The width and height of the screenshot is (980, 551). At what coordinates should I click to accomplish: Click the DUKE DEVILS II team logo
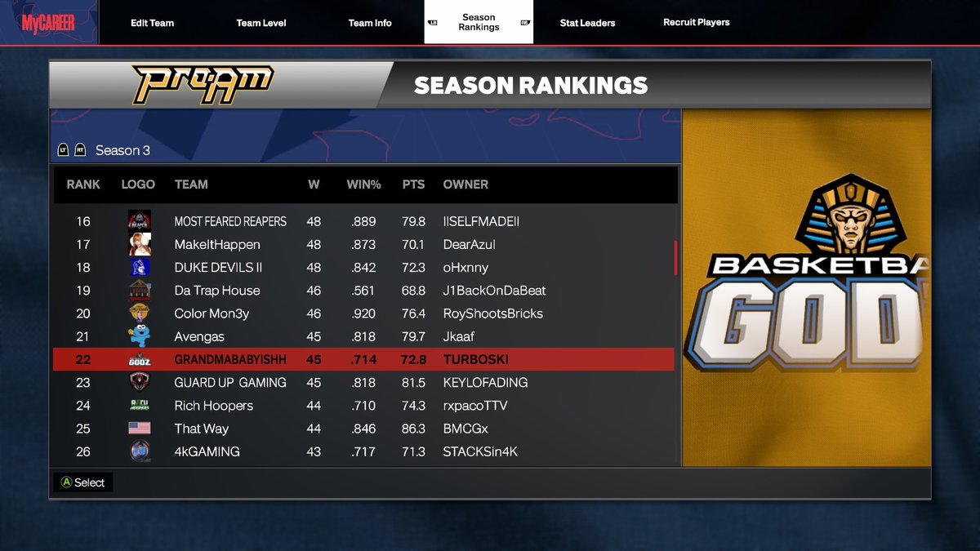pyautogui.click(x=139, y=267)
